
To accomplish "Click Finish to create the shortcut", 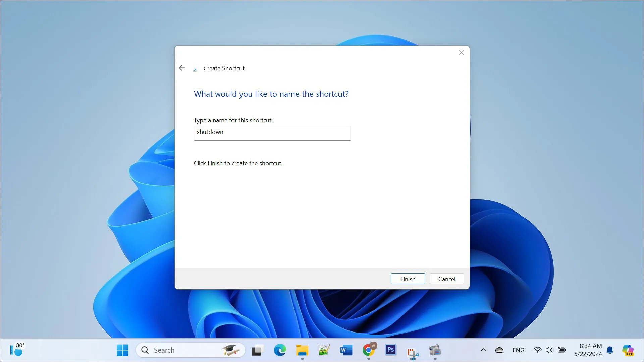I will tap(408, 279).
